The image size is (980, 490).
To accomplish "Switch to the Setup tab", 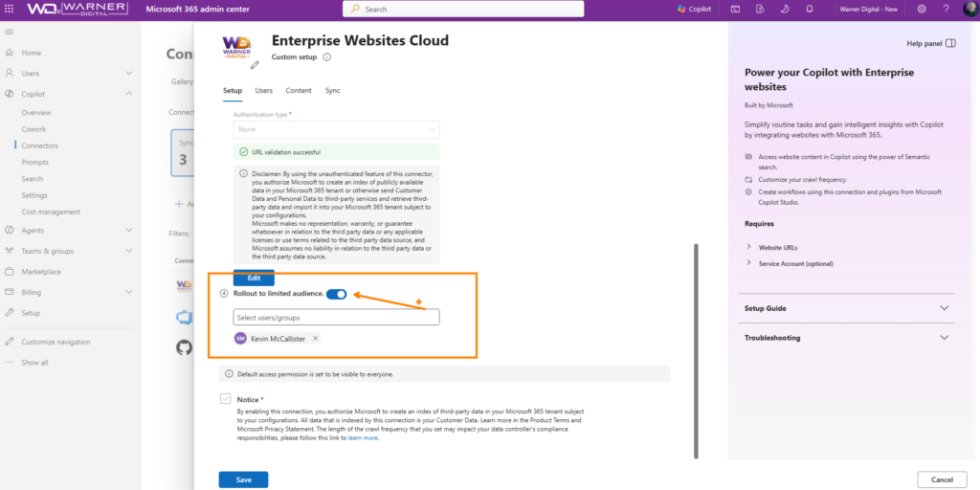I will click(233, 91).
